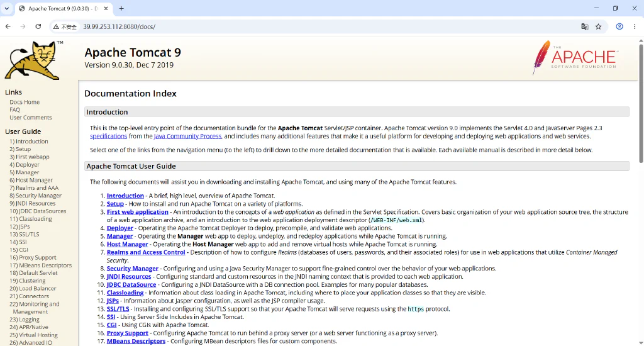
Task: Open 23) Logging sidebar entry
Action: point(25,320)
